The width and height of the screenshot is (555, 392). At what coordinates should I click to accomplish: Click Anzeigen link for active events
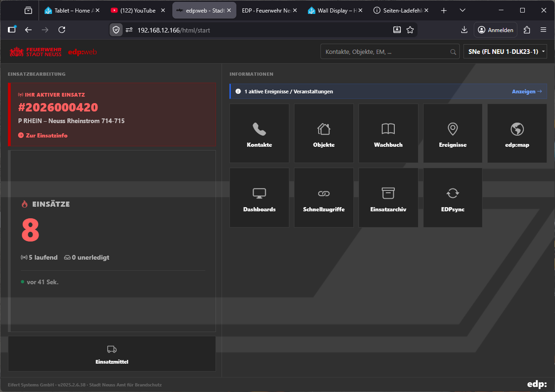(x=526, y=91)
